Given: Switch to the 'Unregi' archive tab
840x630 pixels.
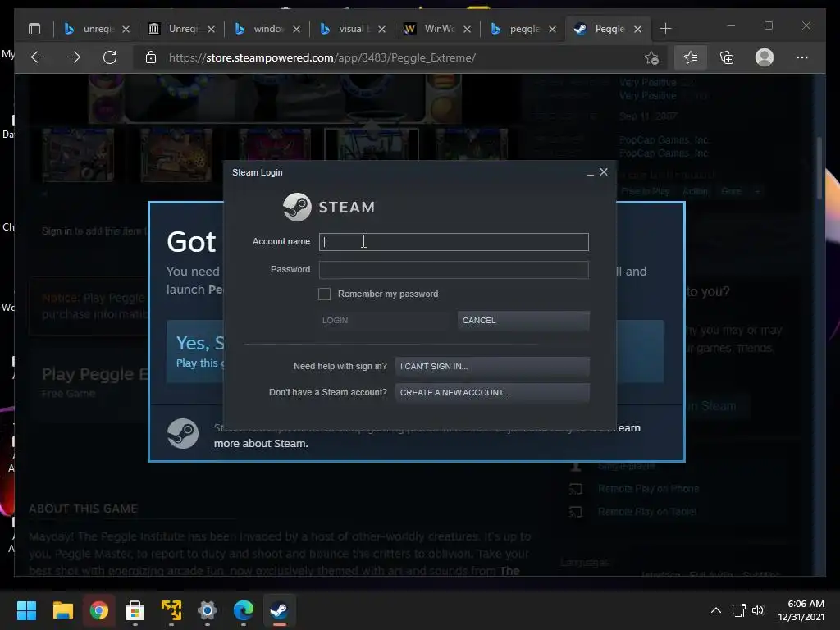Looking at the screenshot, I should (181, 29).
